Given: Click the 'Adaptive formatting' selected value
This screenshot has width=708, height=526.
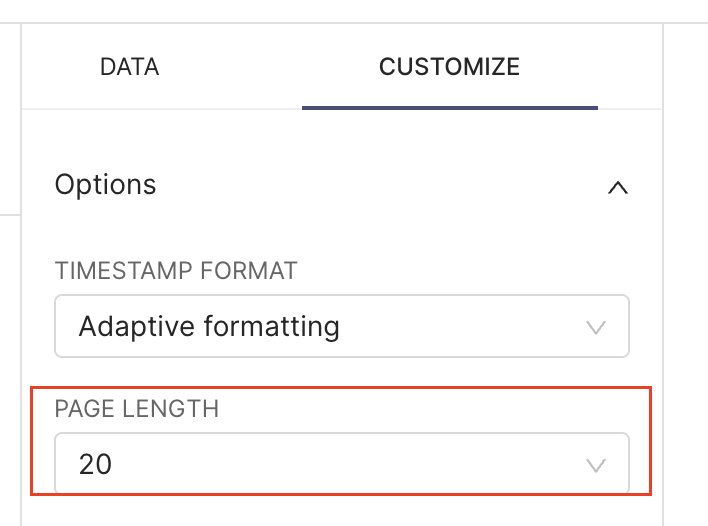Looking at the screenshot, I should (x=209, y=326).
